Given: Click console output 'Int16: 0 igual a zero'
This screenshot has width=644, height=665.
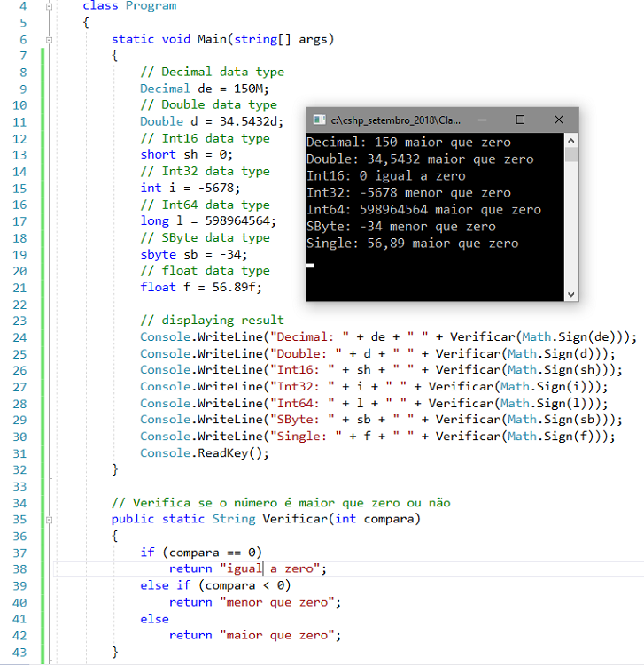Looking at the screenshot, I should tap(386, 176).
